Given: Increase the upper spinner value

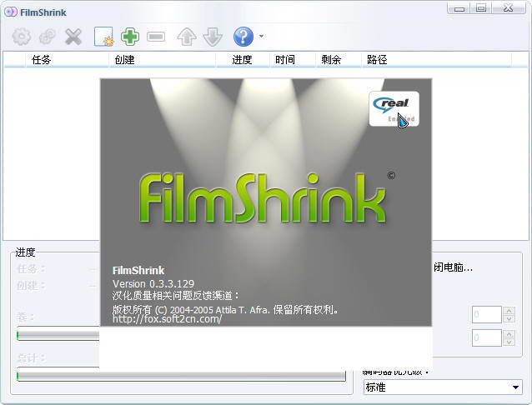Looking at the screenshot, I should tap(509, 310).
